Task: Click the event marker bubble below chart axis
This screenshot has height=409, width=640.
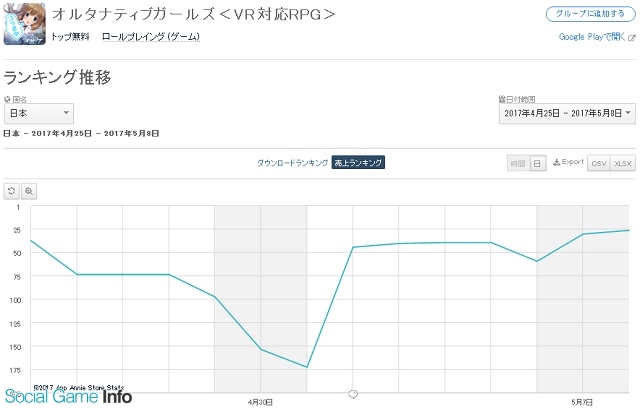Action: (x=353, y=394)
